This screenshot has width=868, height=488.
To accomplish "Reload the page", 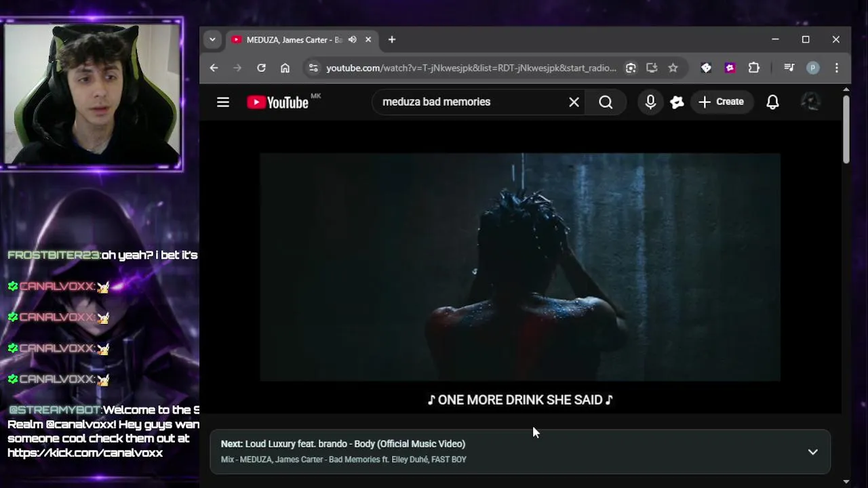I will tap(261, 68).
